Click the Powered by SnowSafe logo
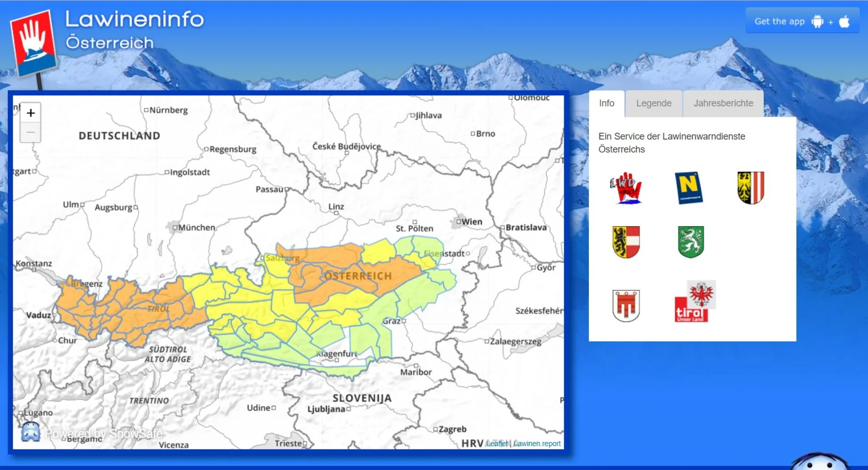868x470 pixels. pos(31,432)
